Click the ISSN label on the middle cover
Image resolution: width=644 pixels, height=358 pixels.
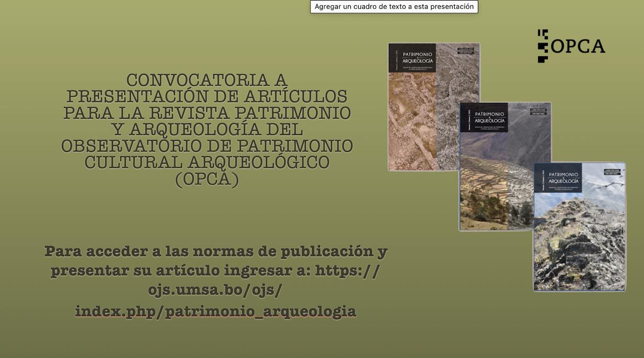(540, 111)
